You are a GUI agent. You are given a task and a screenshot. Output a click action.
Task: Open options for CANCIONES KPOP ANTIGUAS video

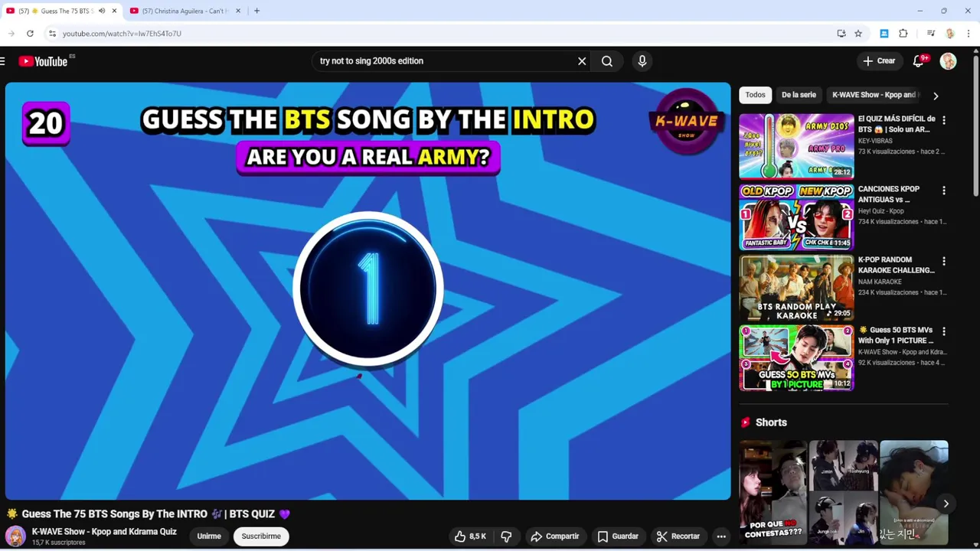[x=944, y=191]
